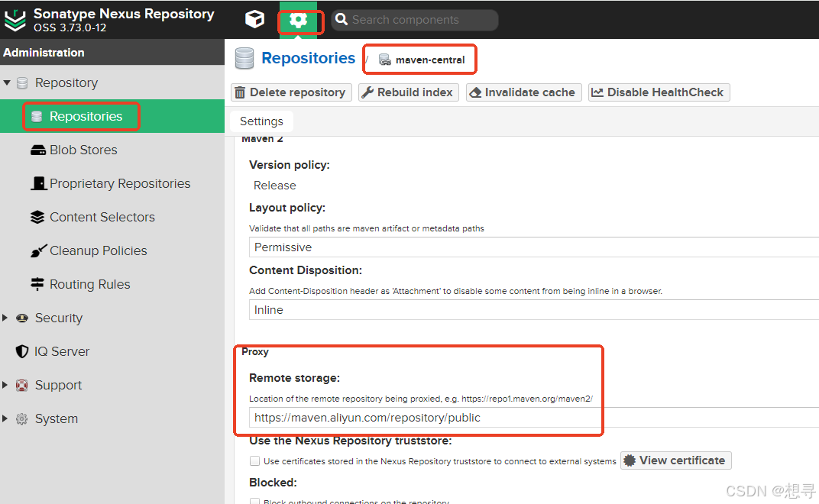Screen dimensions: 819x504
Task: Go back to Repositories breadcrumb link
Action: [308, 58]
